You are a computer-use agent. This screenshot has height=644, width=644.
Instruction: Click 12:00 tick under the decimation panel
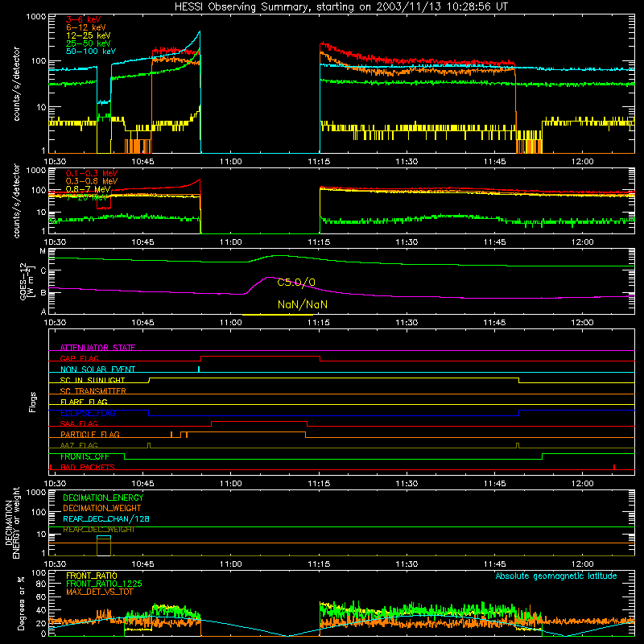(582, 564)
